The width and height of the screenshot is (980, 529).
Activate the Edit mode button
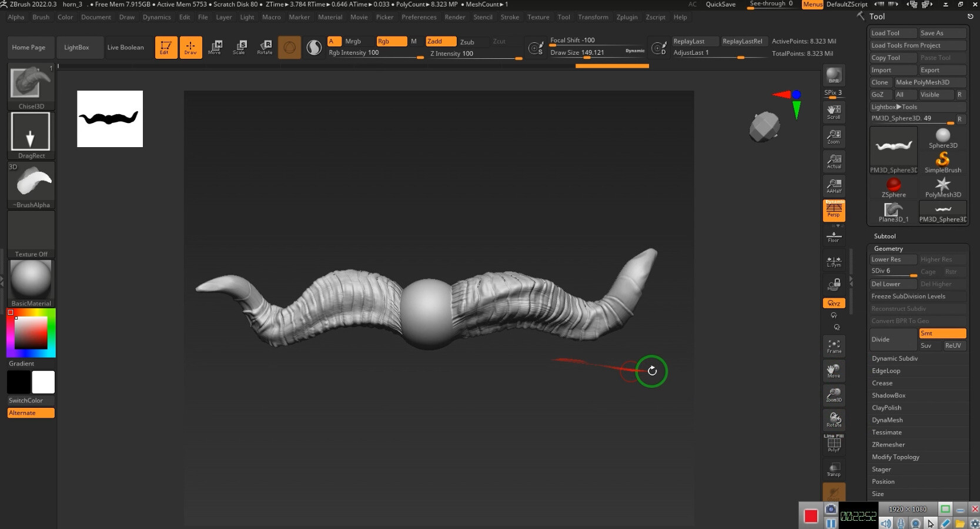[x=166, y=47]
